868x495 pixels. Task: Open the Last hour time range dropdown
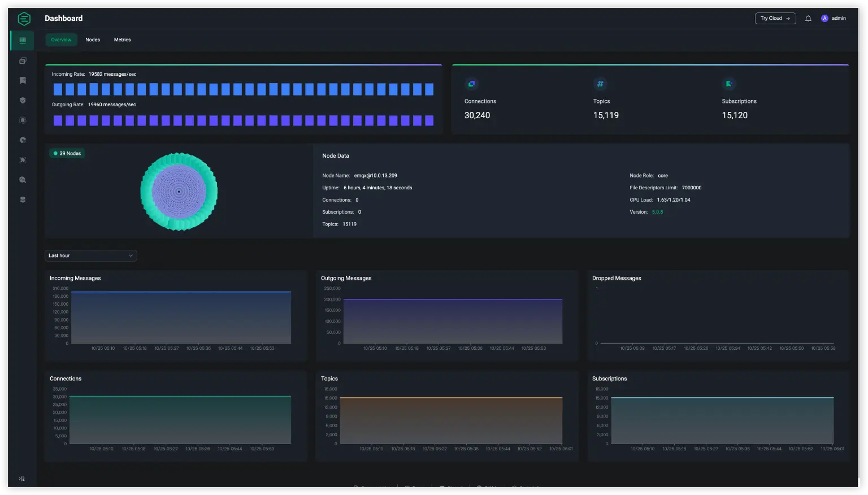[x=90, y=255]
